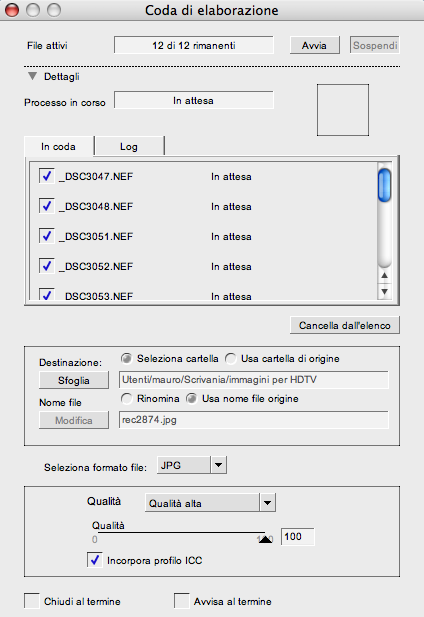Click Cancella dall'elenco button

point(345,325)
